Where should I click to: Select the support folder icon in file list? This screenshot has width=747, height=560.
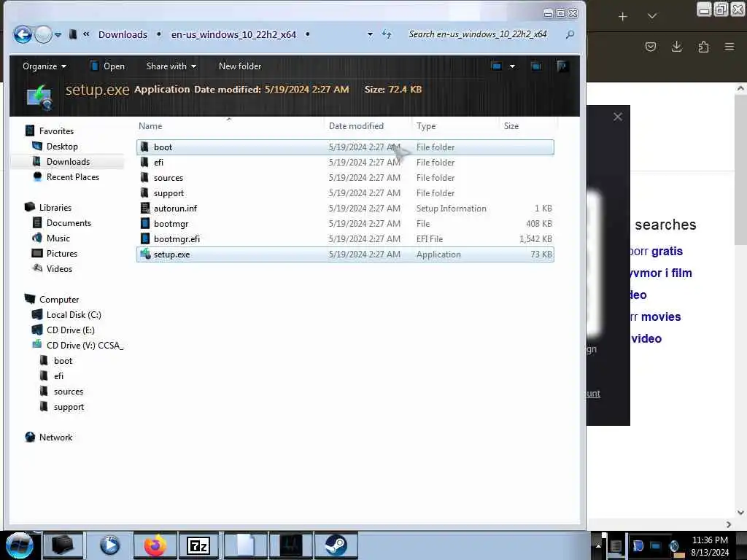coord(144,192)
